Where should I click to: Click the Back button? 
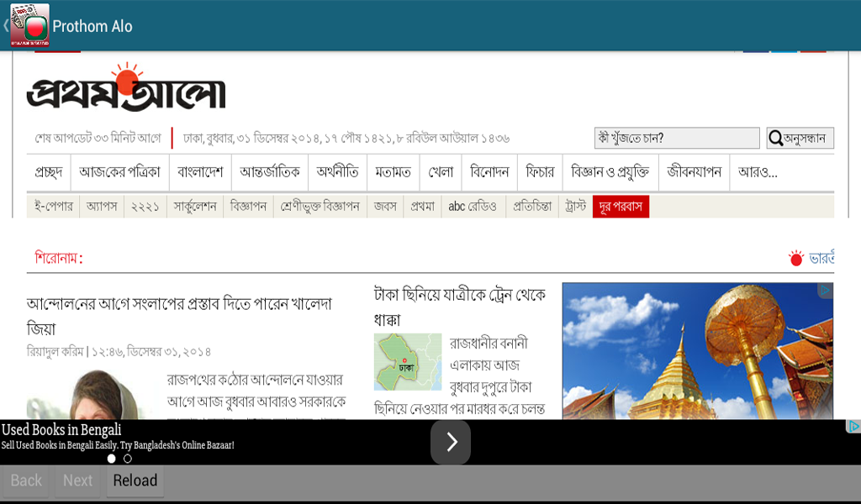[x=26, y=481]
